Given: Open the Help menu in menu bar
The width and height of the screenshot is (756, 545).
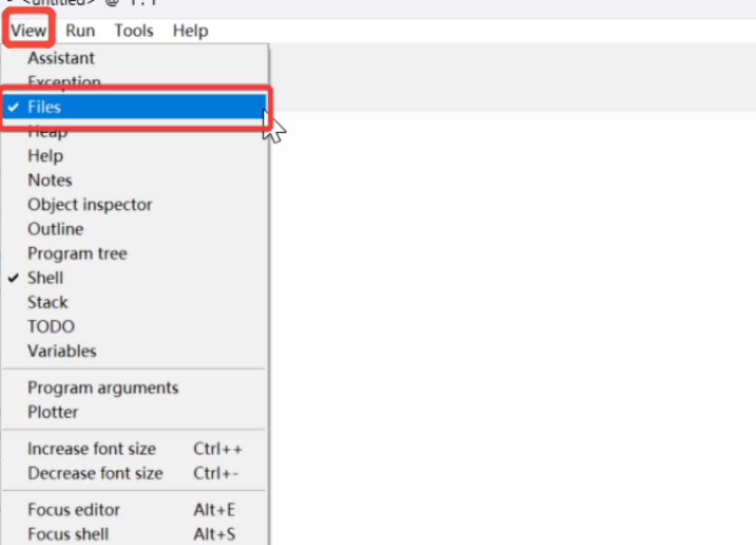Looking at the screenshot, I should 190,31.
